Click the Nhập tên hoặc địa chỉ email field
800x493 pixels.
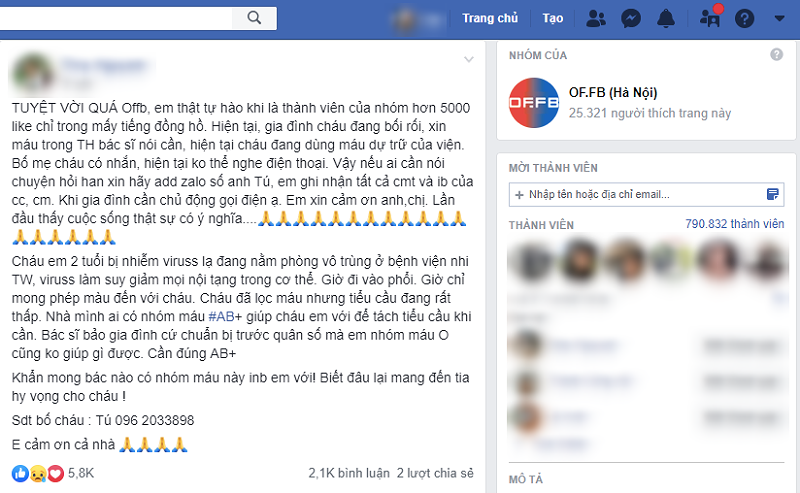[x=646, y=194]
